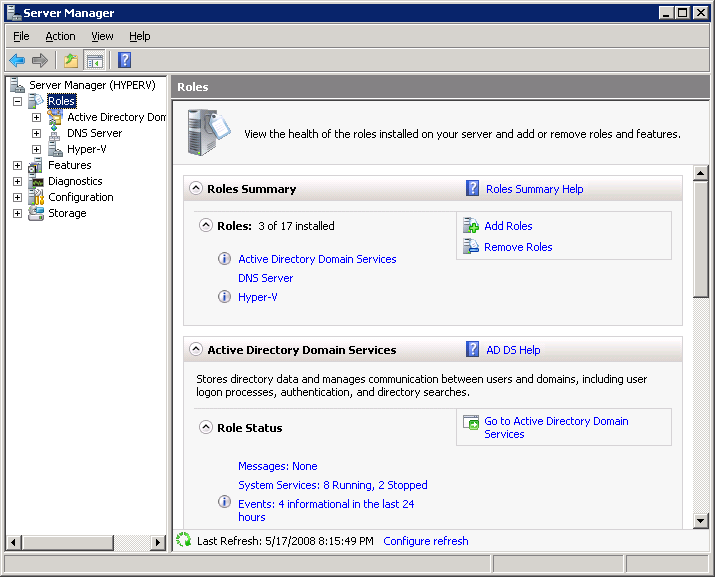Click vertical scrollbar up arrow in details pane
715x577 pixels.
pyautogui.click(x=700, y=173)
